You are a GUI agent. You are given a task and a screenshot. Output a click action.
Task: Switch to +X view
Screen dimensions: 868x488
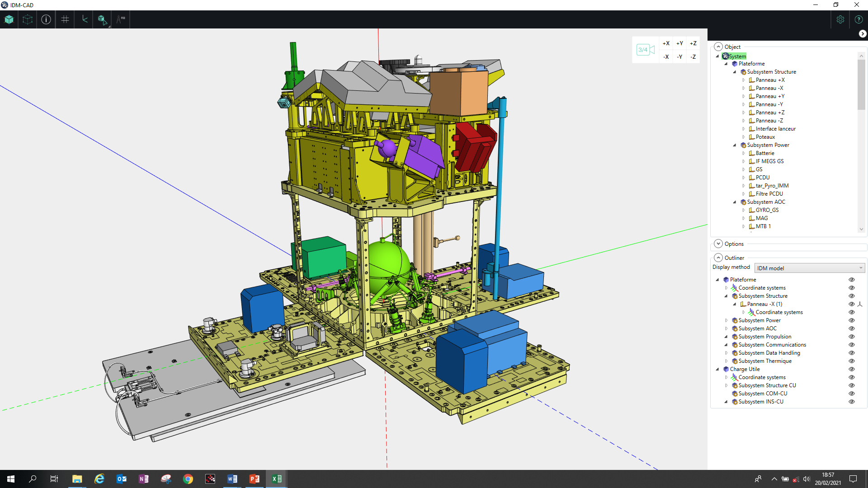point(666,43)
